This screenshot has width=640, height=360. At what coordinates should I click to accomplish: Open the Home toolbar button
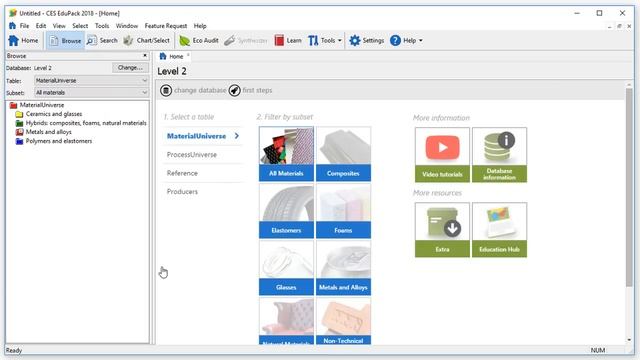click(23, 40)
